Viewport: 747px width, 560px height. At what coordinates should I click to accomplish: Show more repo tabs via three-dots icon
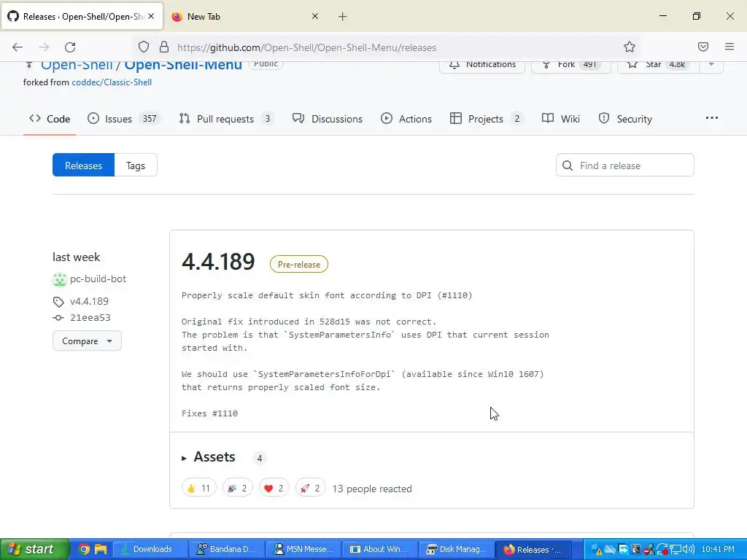pos(712,118)
